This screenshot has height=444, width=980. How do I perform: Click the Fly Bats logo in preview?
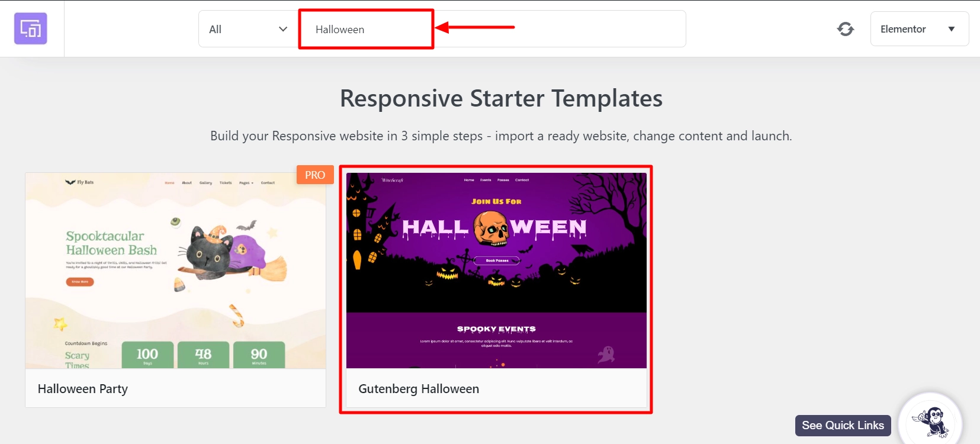click(x=79, y=182)
